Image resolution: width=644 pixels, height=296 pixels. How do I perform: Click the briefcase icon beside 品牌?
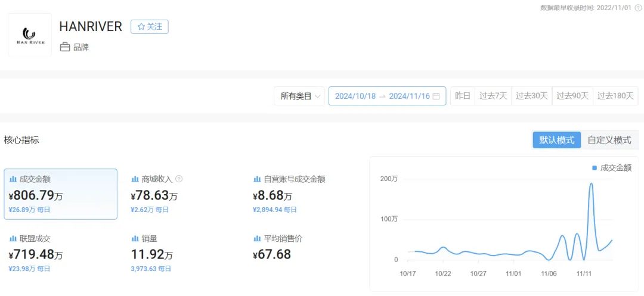[x=65, y=47]
